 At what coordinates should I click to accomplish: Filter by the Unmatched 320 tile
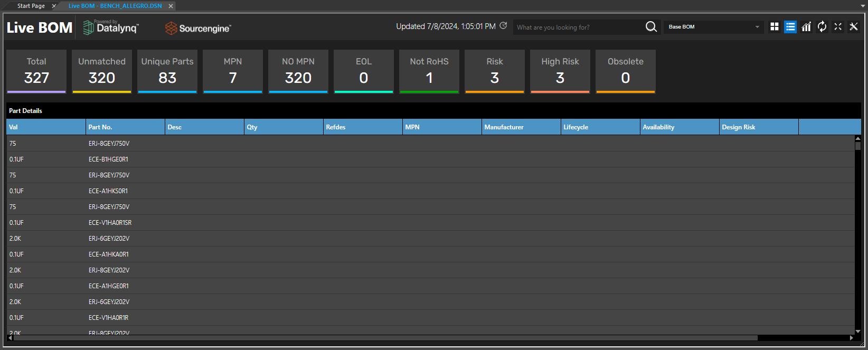102,72
